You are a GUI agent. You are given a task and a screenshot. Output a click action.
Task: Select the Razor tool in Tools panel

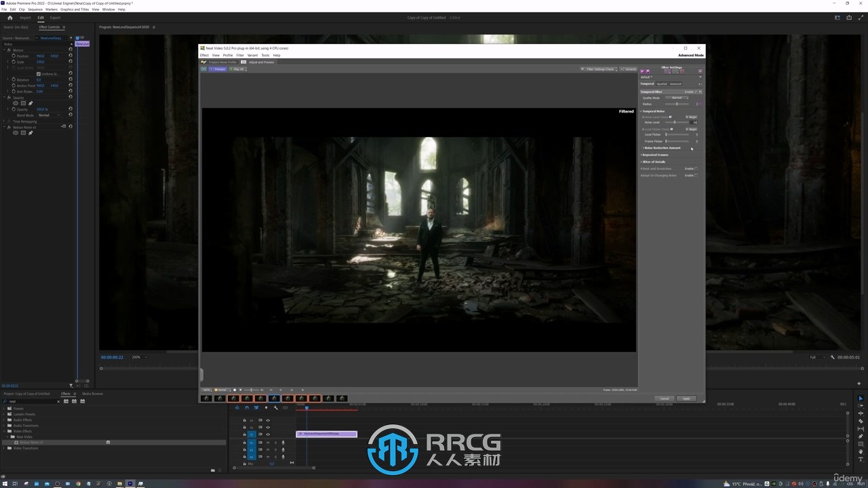point(861,421)
